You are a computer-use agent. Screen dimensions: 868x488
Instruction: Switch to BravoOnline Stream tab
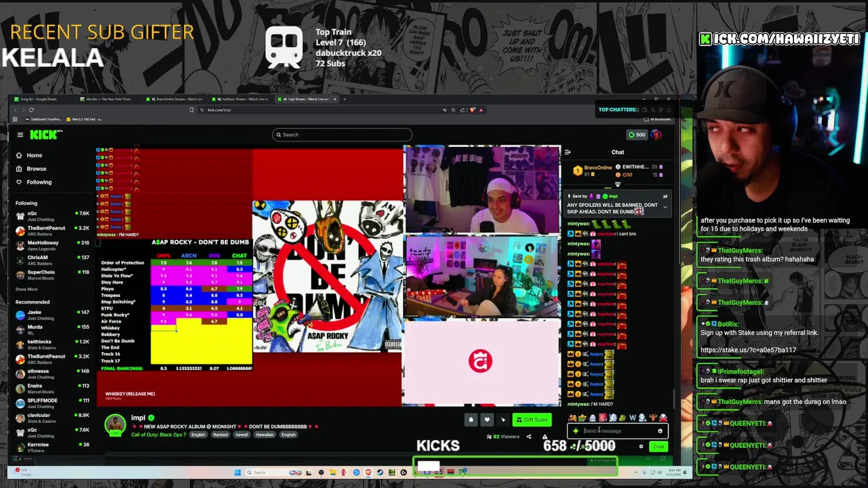tap(175, 99)
